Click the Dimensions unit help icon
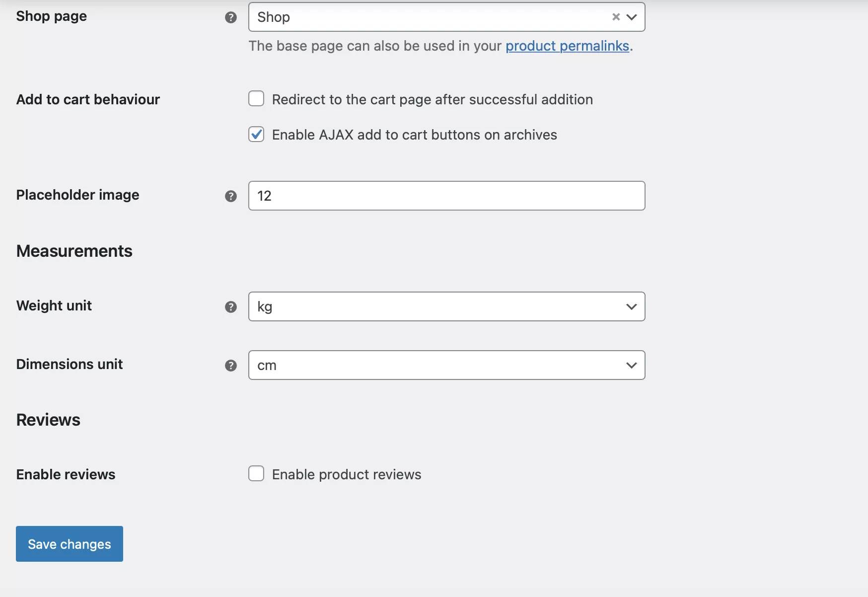Image resolution: width=868 pixels, height=597 pixels. click(x=231, y=366)
